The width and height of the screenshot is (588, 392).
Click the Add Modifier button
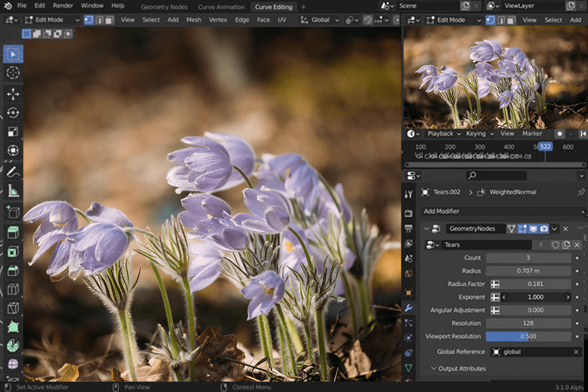500,211
